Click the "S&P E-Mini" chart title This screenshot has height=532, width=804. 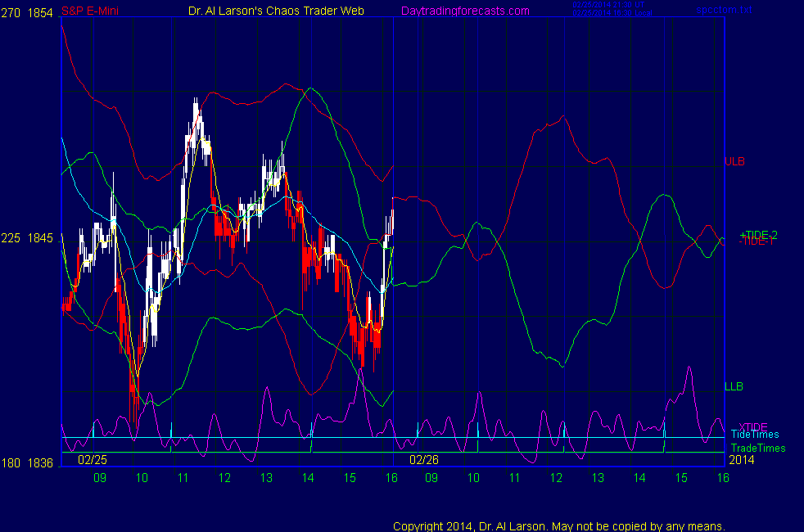tap(90, 11)
